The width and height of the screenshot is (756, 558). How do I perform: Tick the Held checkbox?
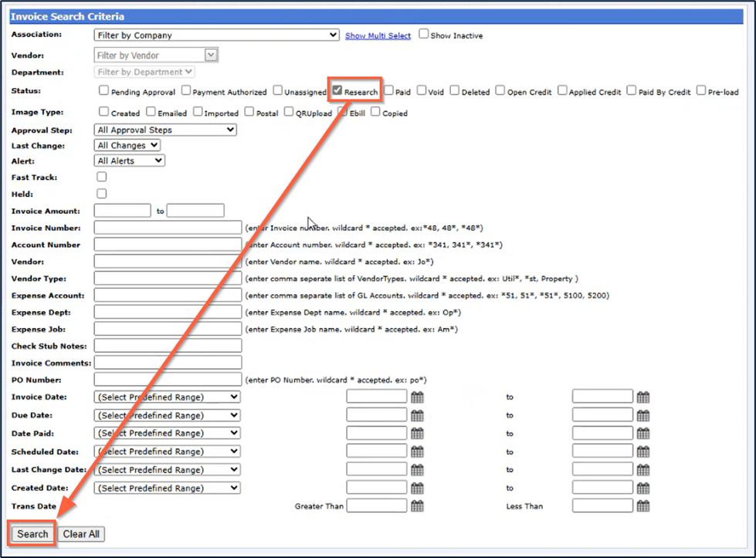coord(102,194)
